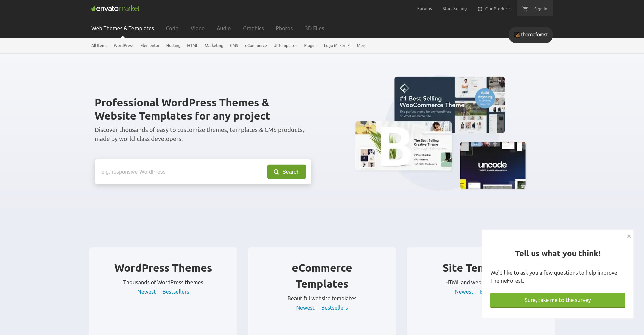
Task: Open the shopping cart icon
Action: pos(525,9)
